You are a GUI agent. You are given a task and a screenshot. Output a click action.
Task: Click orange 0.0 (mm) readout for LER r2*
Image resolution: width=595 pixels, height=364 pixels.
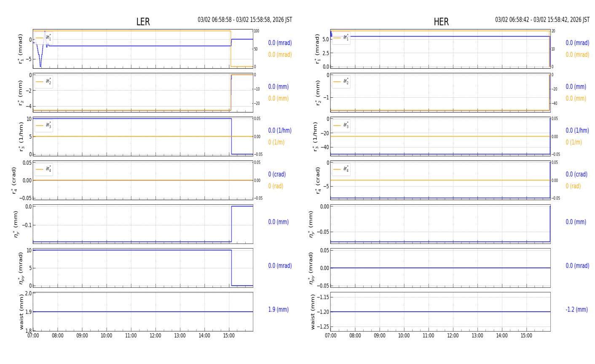pos(279,99)
